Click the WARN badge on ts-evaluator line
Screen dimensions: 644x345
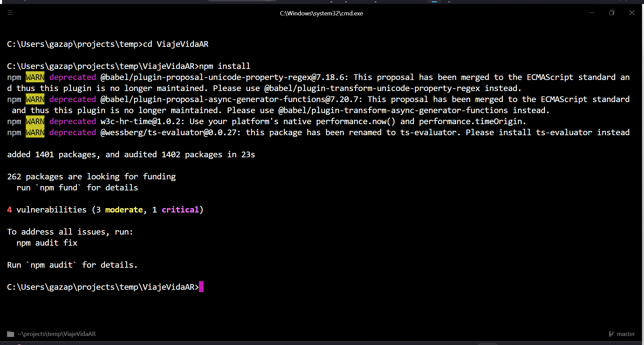pos(35,133)
